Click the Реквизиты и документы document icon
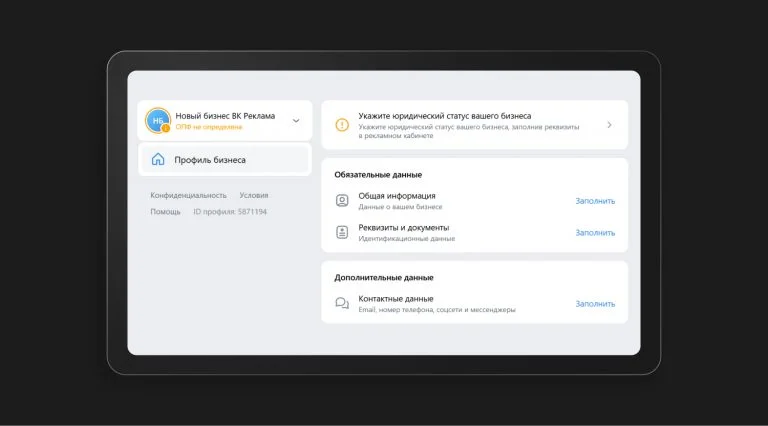The width and height of the screenshot is (768, 426). pos(342,232)
